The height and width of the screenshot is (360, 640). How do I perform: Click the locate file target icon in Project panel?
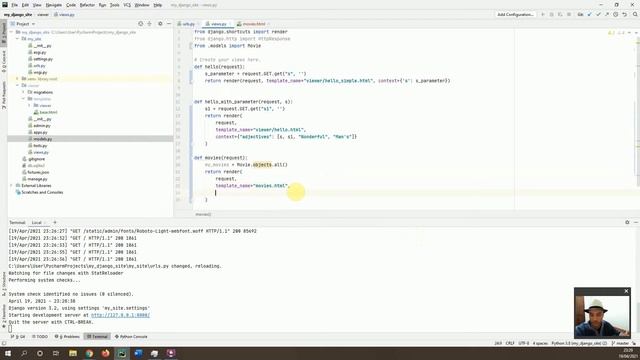pyautogui.click(x=140, y=24)
